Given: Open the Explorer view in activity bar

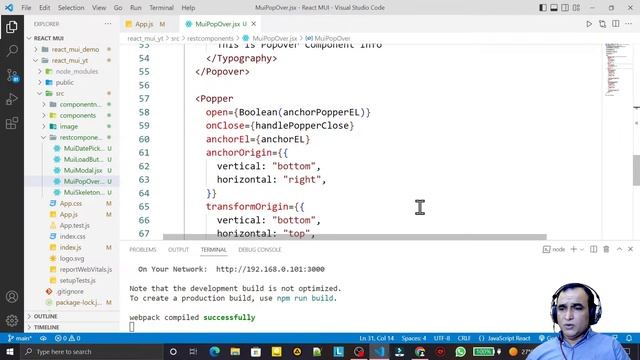Looking at the screenshot, I should click(12, 27).
